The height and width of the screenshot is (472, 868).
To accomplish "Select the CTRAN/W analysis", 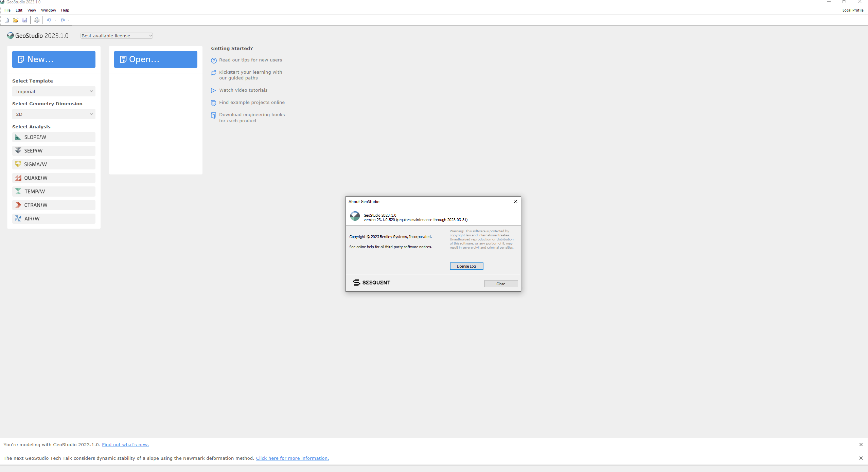I will (54, 205).
